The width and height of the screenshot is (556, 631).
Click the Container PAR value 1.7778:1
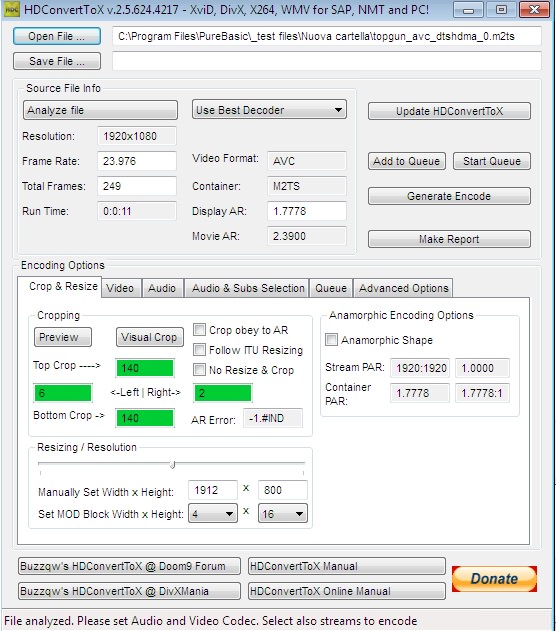pos(482,393)
